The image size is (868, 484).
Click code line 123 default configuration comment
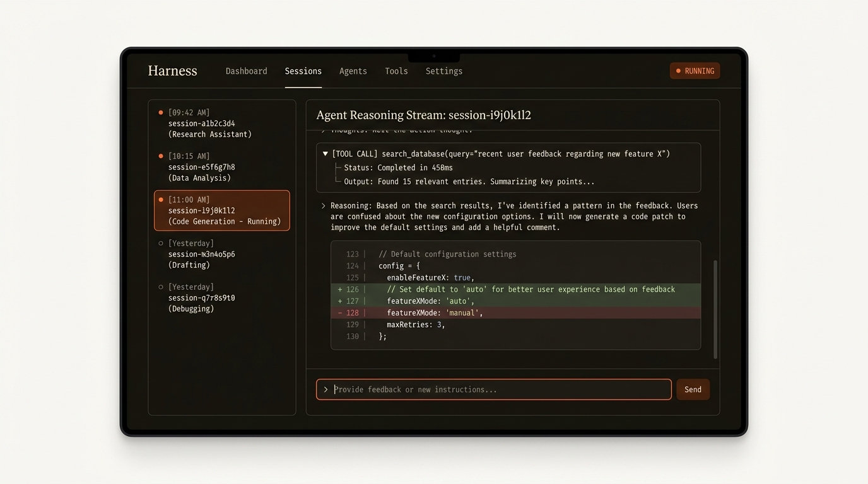pyautogui.click(x=447, y=254)
